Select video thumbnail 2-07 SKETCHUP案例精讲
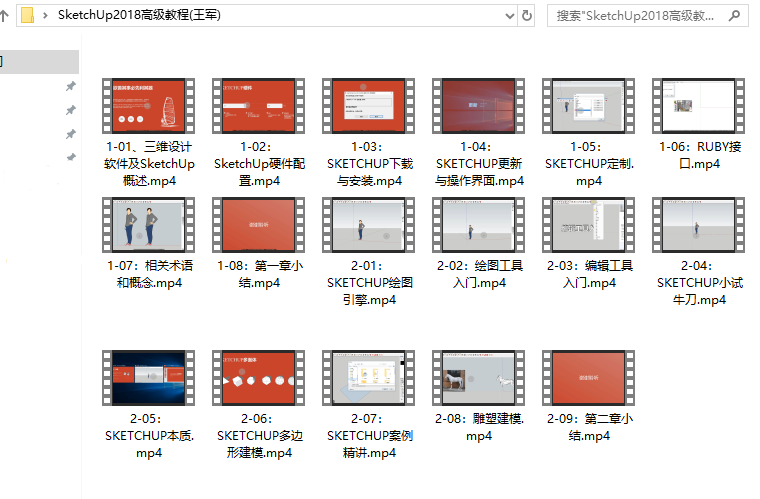 pos(368,378)
